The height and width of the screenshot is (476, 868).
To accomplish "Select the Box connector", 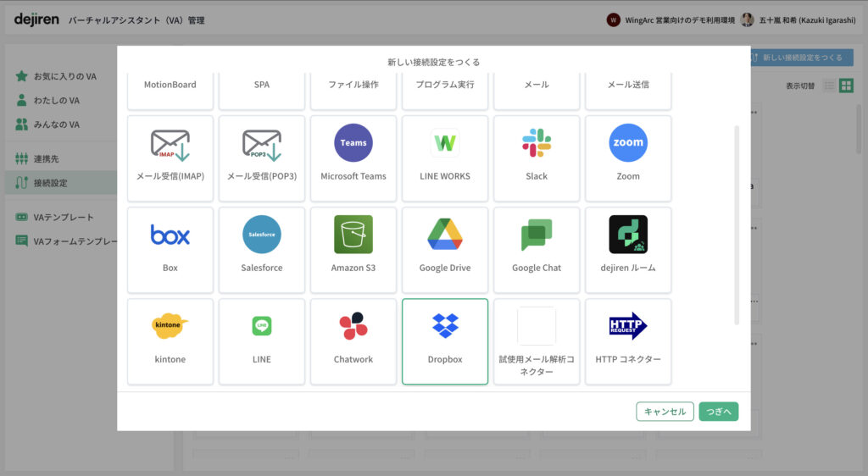I will pos(170,250).
